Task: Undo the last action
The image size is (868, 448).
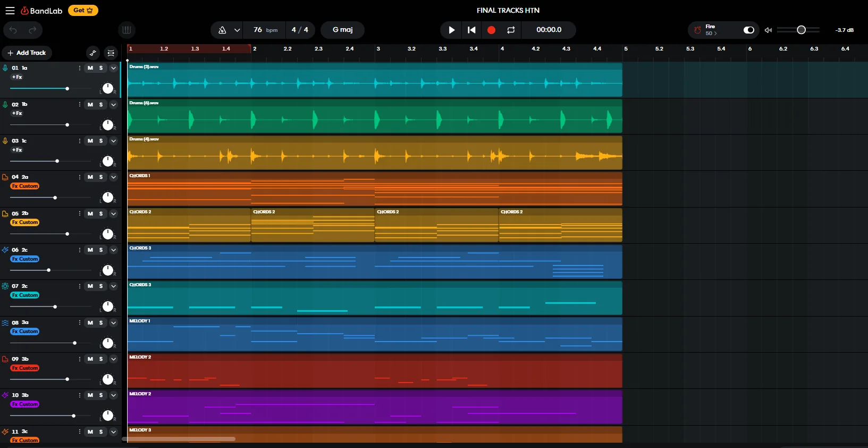Action: tap(13, 30)
